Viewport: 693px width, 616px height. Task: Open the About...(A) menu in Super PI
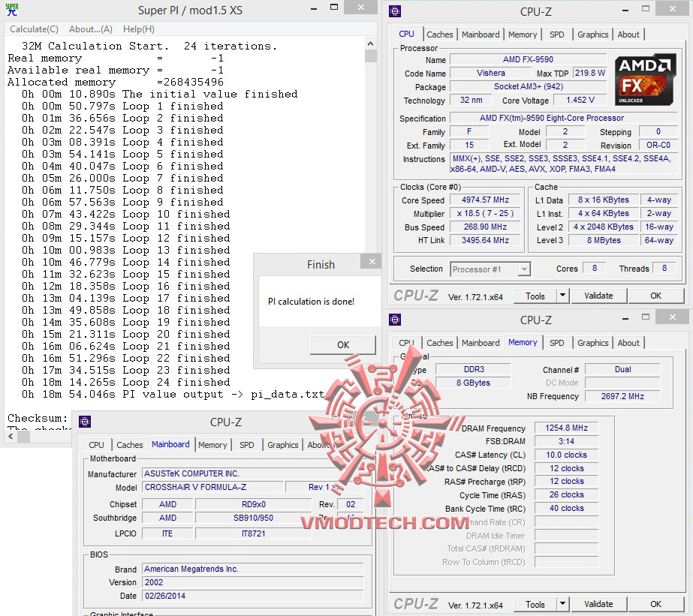point(91,29)
